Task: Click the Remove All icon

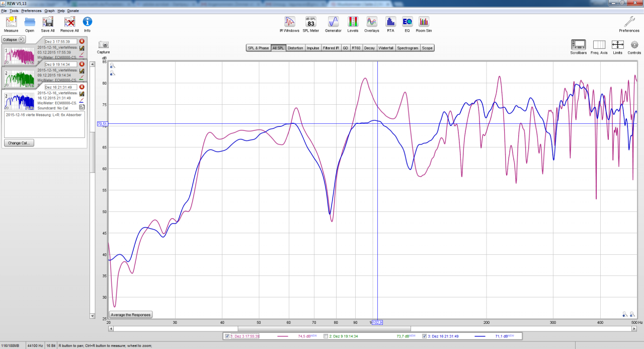Action: tap(69, 22)
